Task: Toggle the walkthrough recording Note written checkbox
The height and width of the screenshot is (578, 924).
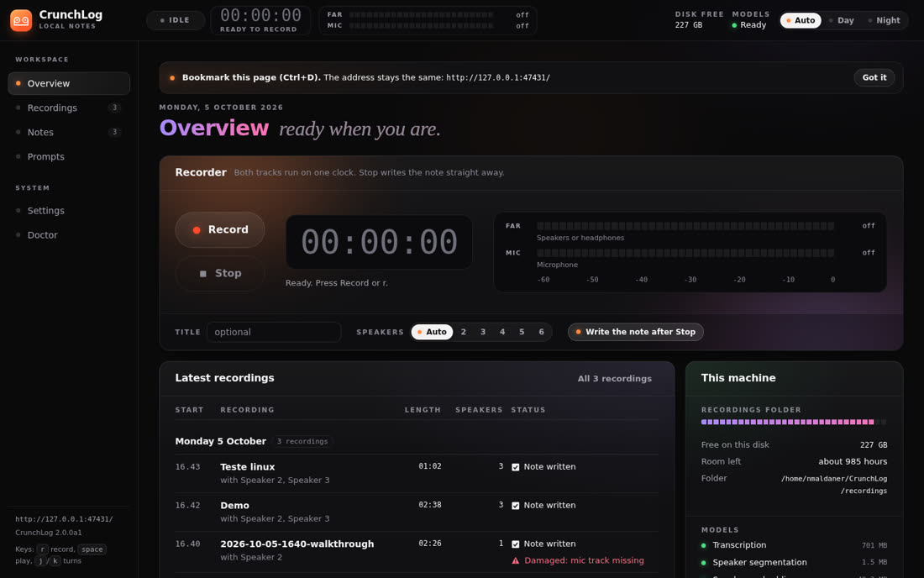Action: pos(516,544)
